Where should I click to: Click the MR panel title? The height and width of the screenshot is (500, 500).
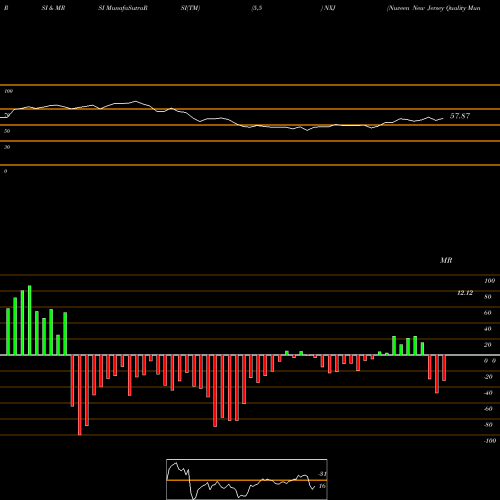click(446, 260)
